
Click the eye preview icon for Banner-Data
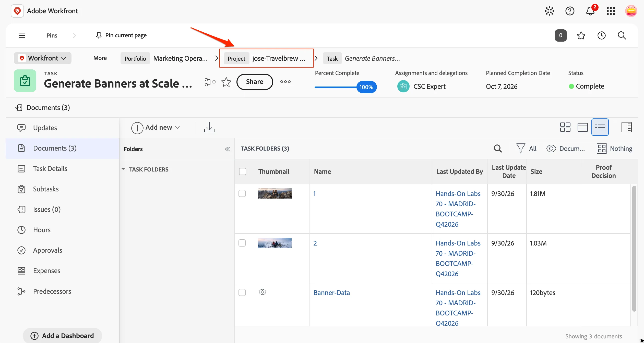pos(263,292)
